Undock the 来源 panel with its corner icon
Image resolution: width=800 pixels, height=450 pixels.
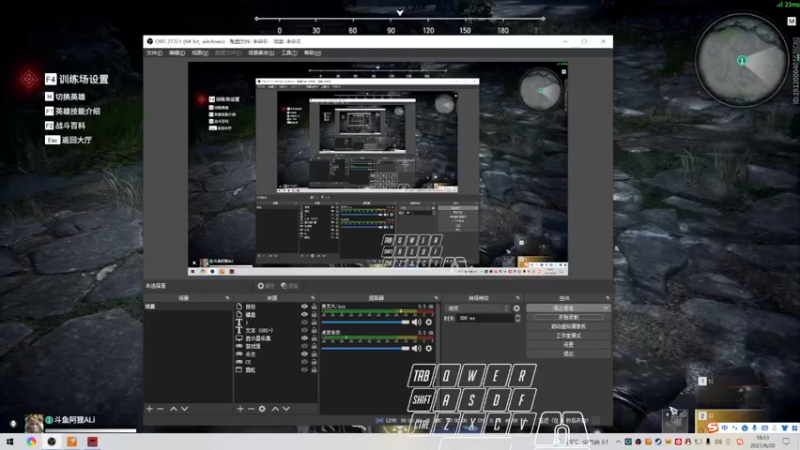click(313, 297)
